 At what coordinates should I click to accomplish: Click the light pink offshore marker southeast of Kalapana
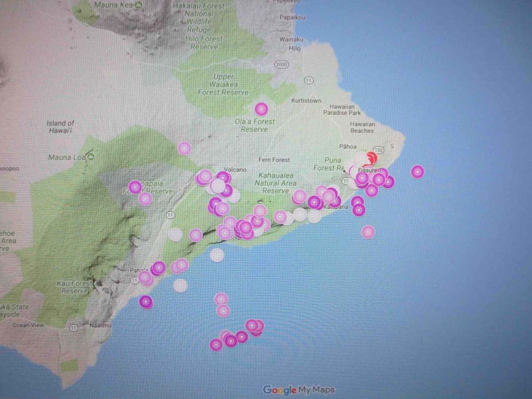click(x=368, y=232)
